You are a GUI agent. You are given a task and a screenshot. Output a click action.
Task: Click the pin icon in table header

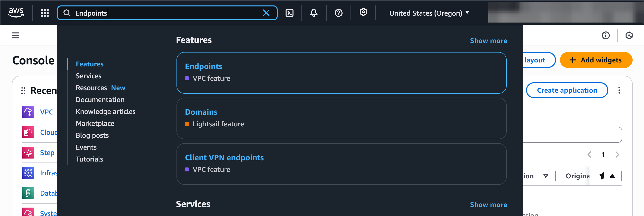click(602, 176)
